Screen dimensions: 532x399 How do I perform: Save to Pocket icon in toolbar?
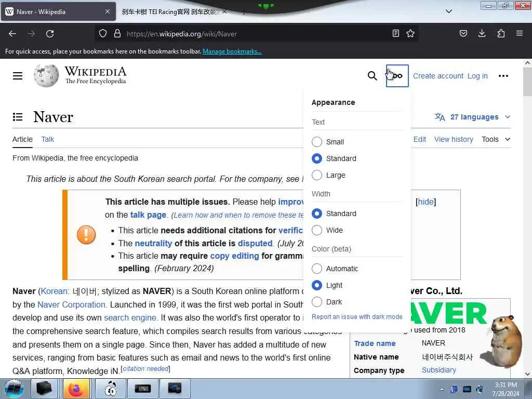(463, 33)
